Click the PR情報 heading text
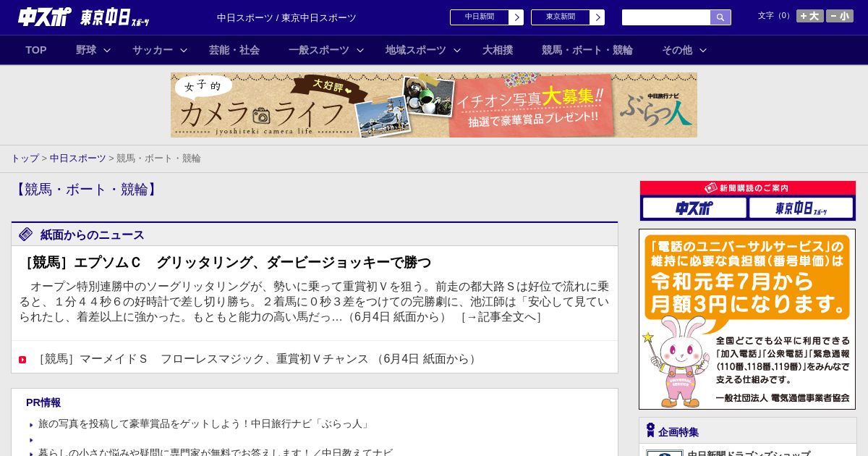The image size is (868, 456). (43, 402)
